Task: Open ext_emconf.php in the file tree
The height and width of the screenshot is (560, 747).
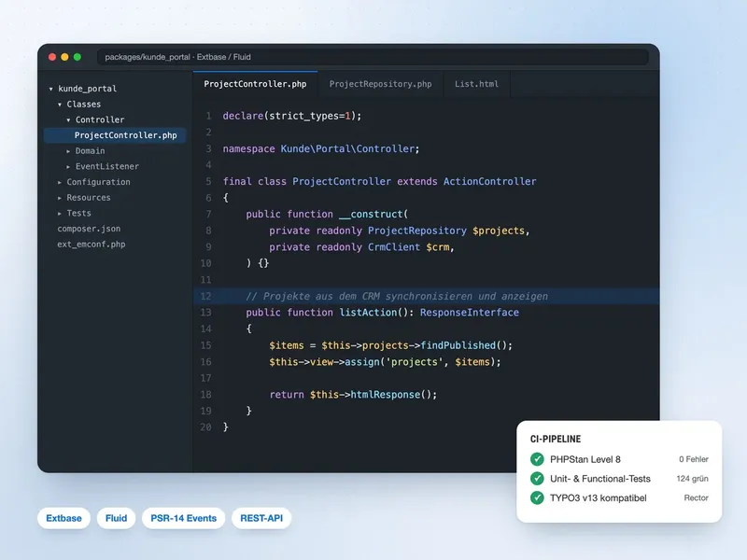Action: [x=91, y=245]
